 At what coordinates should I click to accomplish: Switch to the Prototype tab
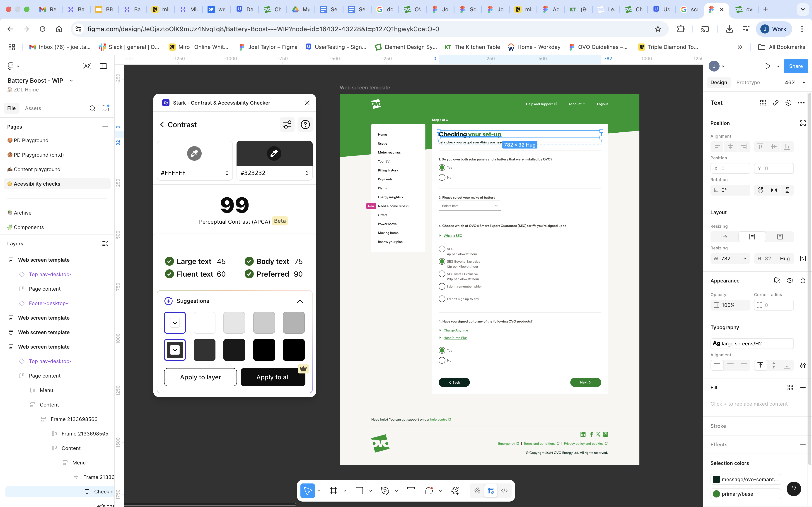(x=748, y=82)
